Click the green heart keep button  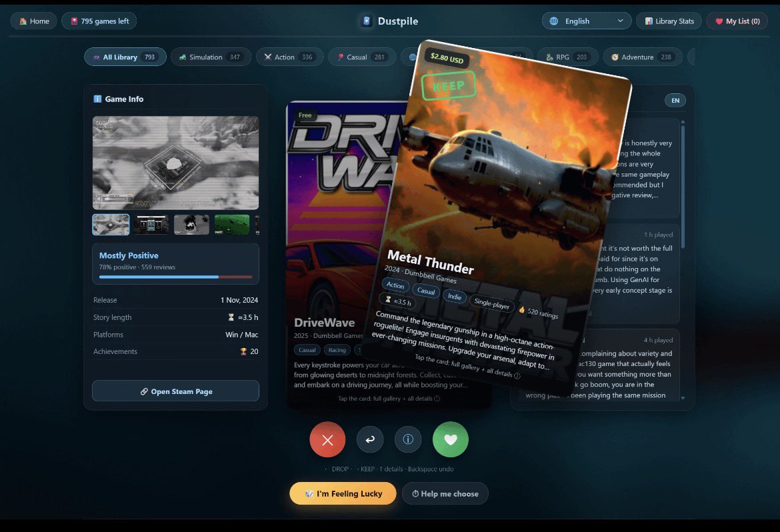[451, 439]
